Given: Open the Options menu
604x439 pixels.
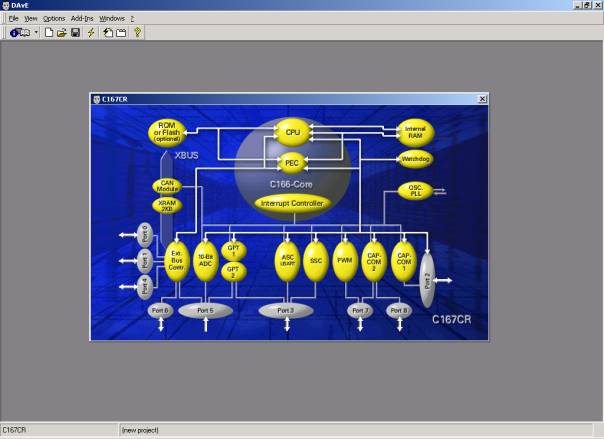Looking at the screenshot, I should click(54, 18).
